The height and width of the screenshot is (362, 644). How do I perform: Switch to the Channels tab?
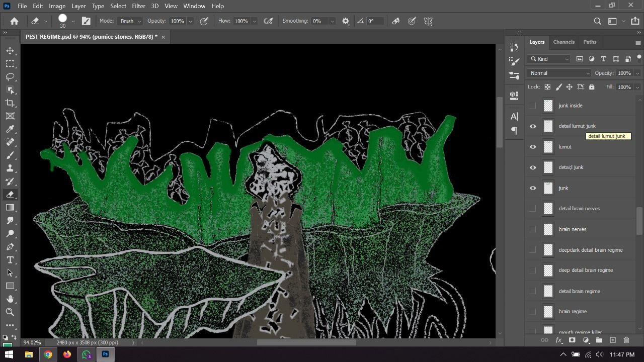click(x=563, y=42)
